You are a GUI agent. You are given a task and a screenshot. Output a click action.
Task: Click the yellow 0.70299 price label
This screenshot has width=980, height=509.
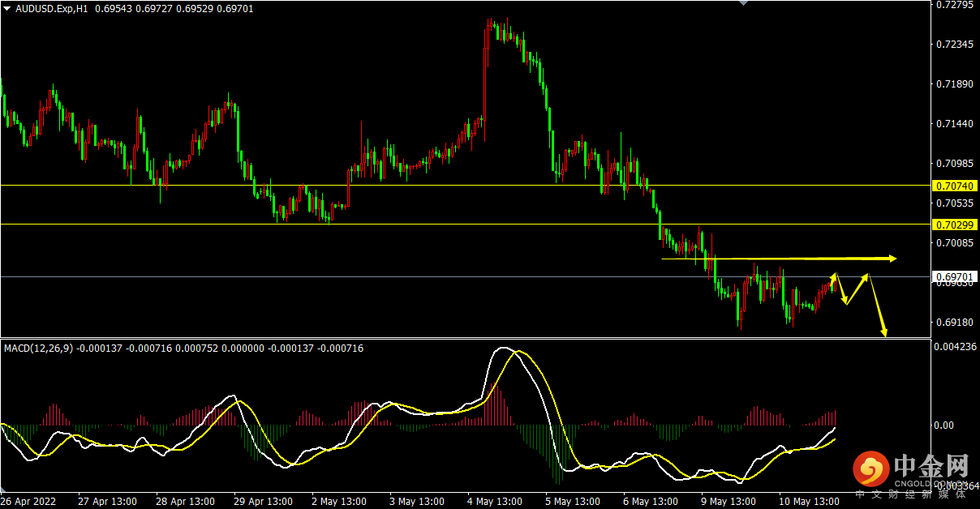(x=953, y=224)
